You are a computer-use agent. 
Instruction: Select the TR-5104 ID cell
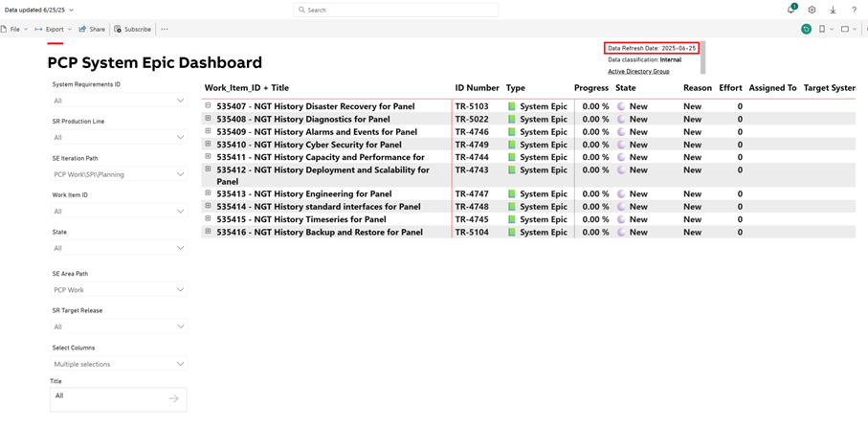pos(472,232)
